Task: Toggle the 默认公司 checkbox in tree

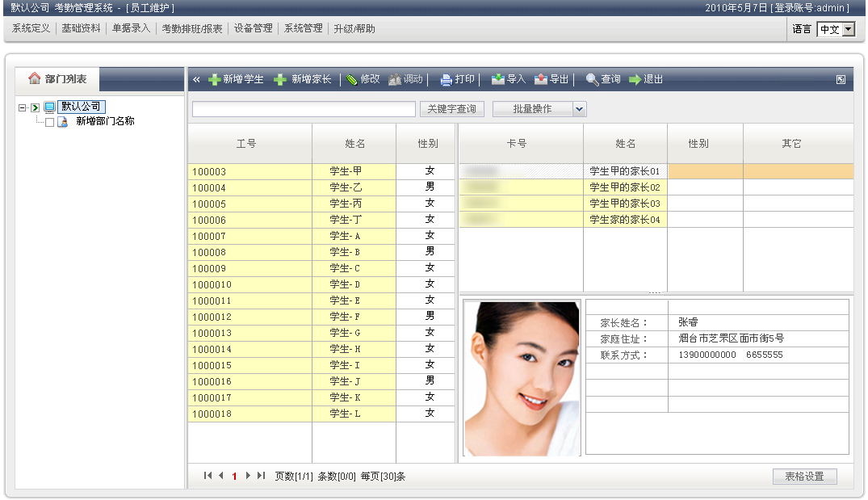Action: coord(36,107)
